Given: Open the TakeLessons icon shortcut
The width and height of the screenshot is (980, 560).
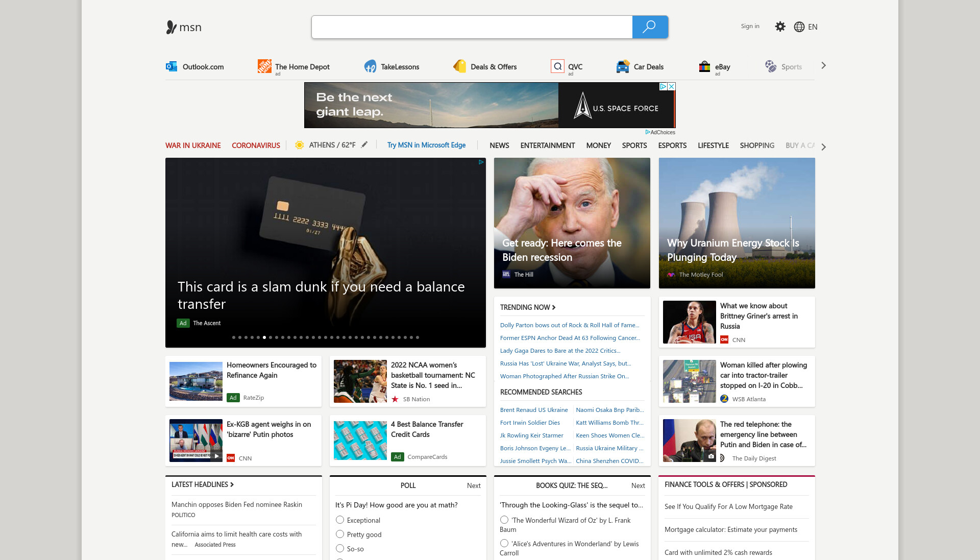Looking at the screenshot, I should click(370, 66).
